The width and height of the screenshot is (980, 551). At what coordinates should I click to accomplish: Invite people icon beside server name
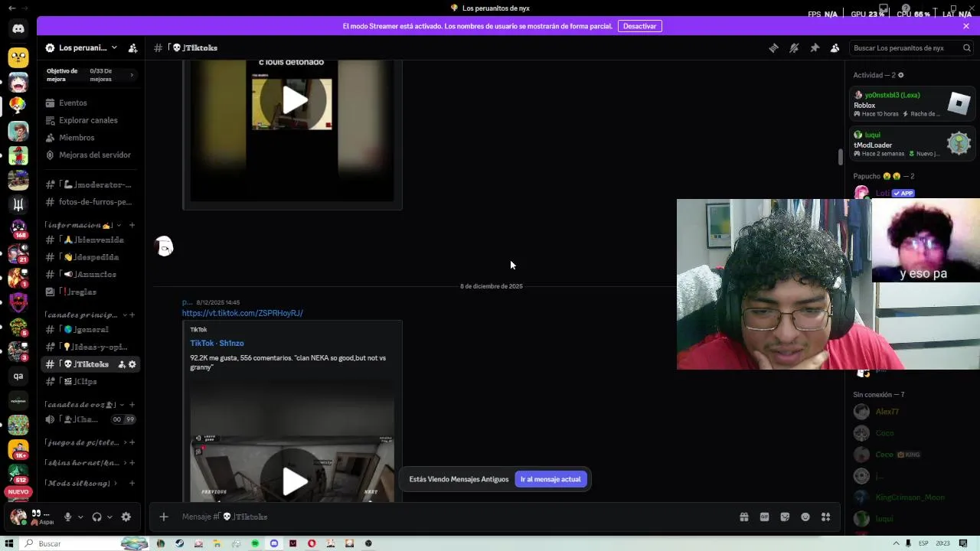(132, 47)
